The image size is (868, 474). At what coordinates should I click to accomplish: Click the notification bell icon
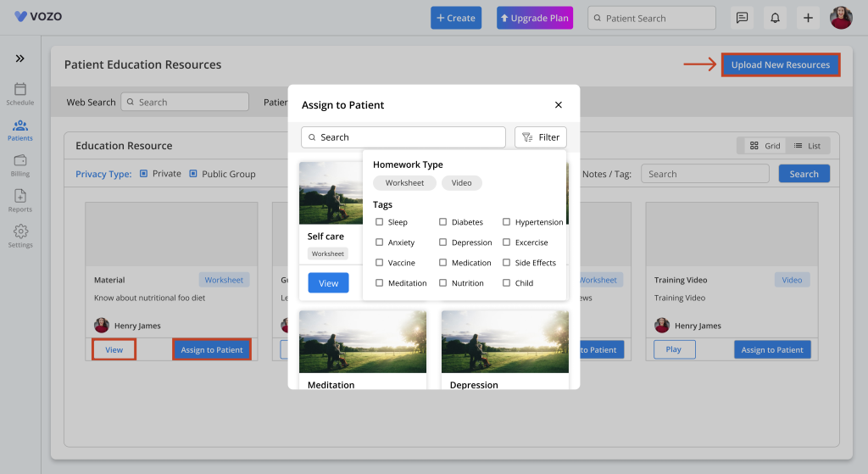(774, 18)
